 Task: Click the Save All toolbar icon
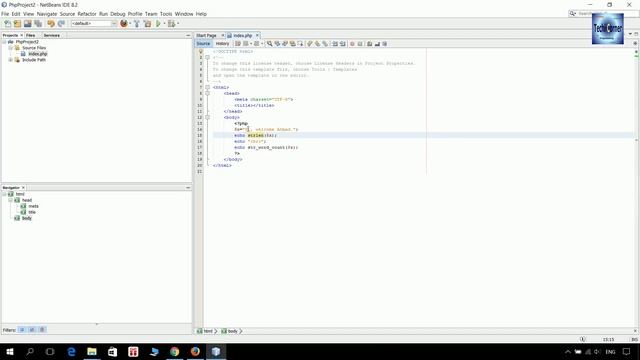pyautogui.click(x=38, y=24)
